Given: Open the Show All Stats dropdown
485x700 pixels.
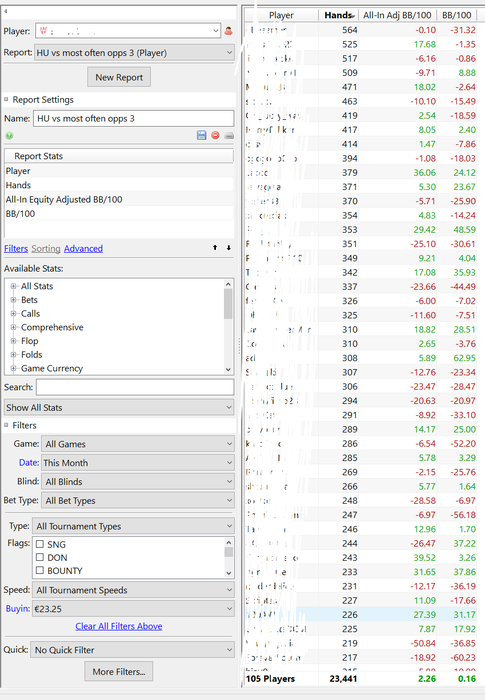Looking at the screenshot, I should [119, 408].
